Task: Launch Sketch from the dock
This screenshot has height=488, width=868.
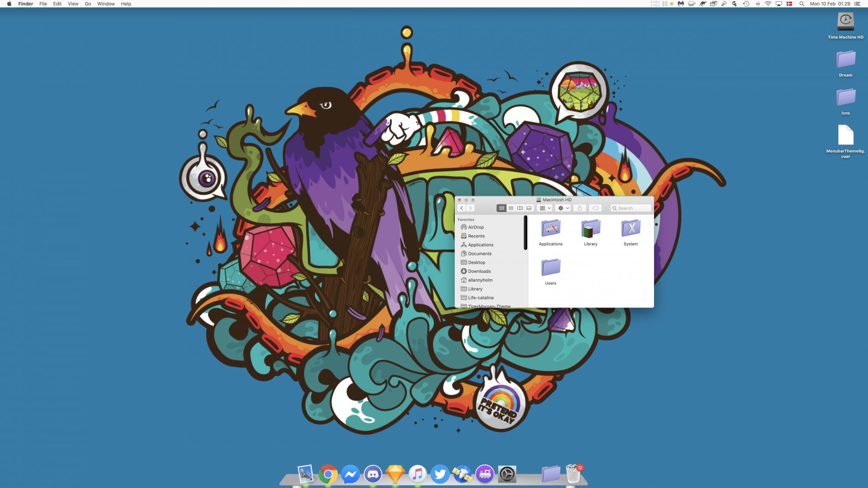Action: [x=395, y=474]
